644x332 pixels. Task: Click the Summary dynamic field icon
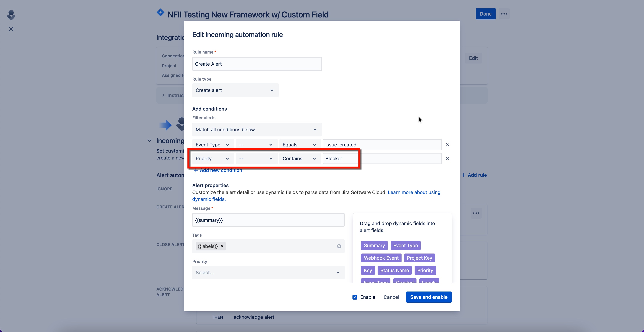(374, 245)
